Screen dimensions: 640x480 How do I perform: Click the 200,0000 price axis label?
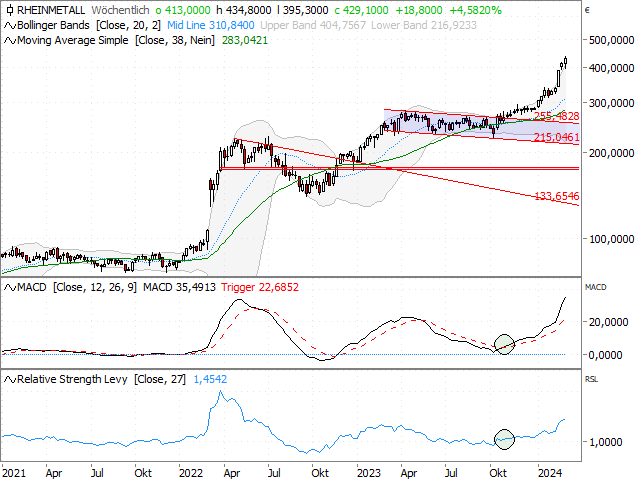tap(611, 153)
